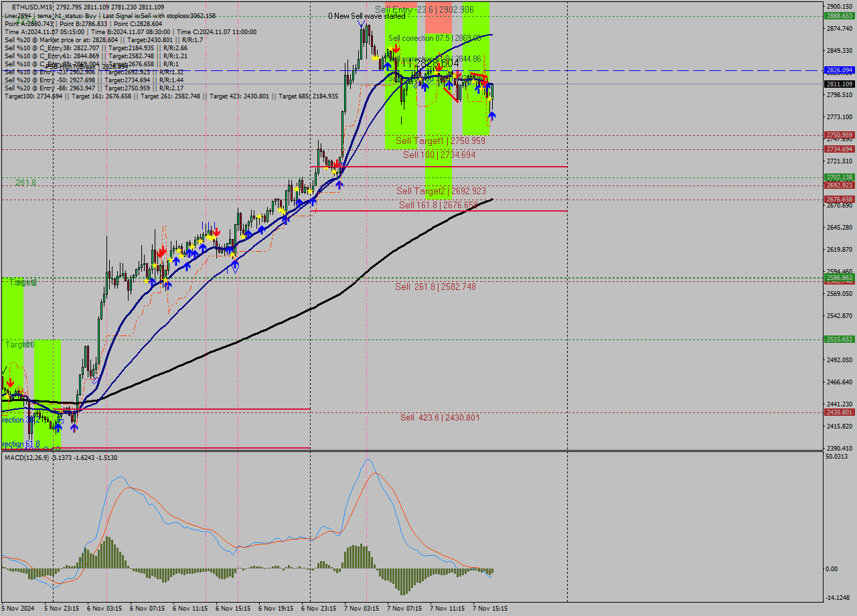
Task: Click the '7 Nov 11:15' time axis label
Action: 447,609
